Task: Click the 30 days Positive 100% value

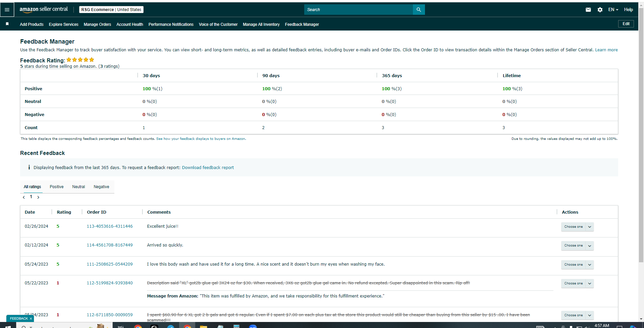Action: 152,89
